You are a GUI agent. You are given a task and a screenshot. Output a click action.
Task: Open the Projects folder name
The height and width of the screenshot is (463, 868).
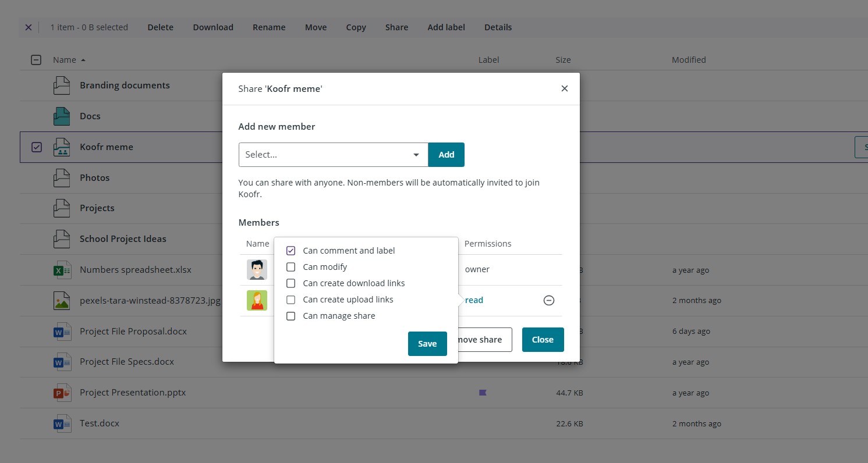click(97, 208)
